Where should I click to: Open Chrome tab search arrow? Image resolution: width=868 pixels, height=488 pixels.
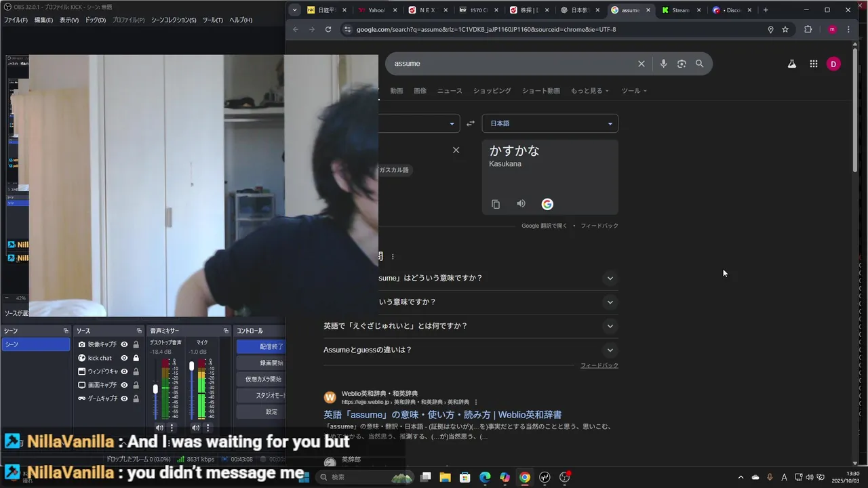click(x=294, y=10)
